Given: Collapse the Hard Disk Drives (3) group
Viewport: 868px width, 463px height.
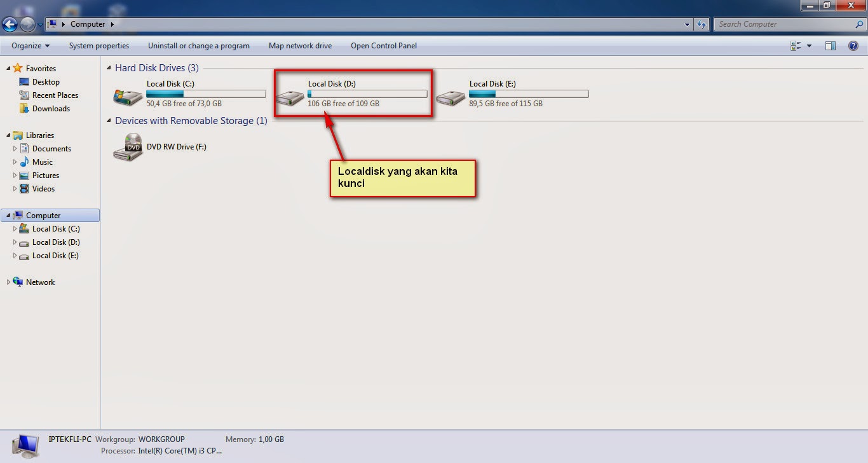Looking at the screenshot, I should (109, 68).
